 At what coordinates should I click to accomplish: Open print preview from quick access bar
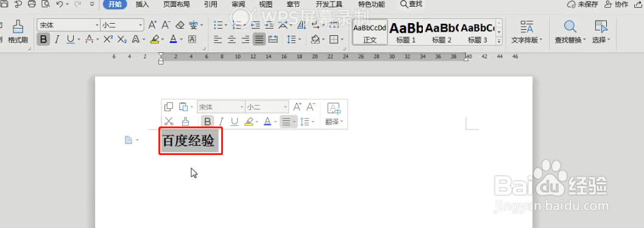(46, 4)
